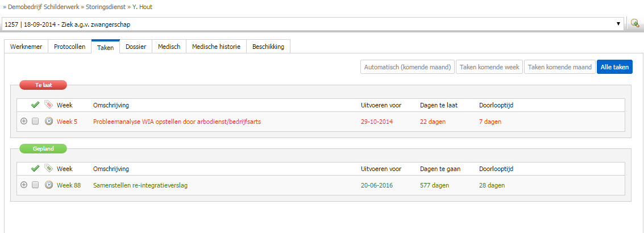Click the 577 dagen value
Screen dimensions: 644x233
tap(434, 185)
